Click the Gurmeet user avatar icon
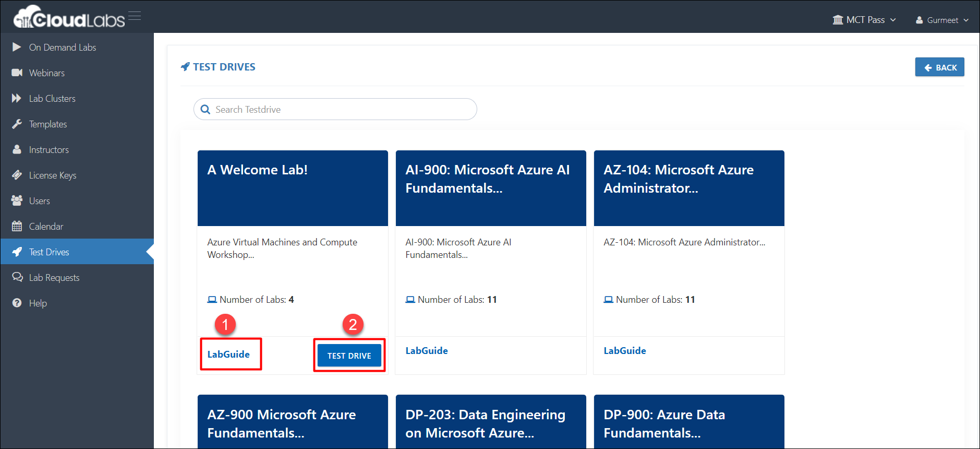 click(919, 20)
